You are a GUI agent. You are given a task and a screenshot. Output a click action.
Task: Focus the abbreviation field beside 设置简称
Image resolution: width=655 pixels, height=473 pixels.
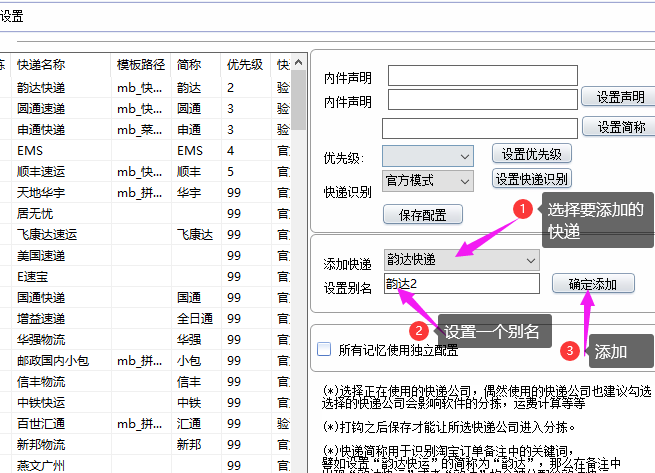click(x=480, y=128)
